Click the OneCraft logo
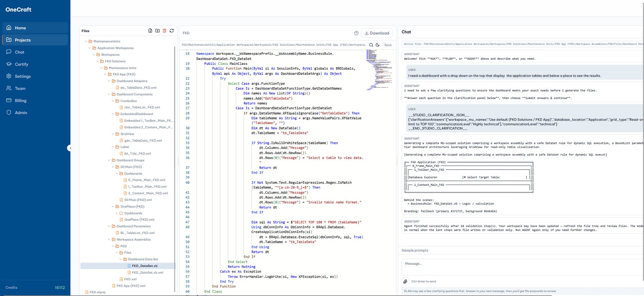 coord(18,9)
